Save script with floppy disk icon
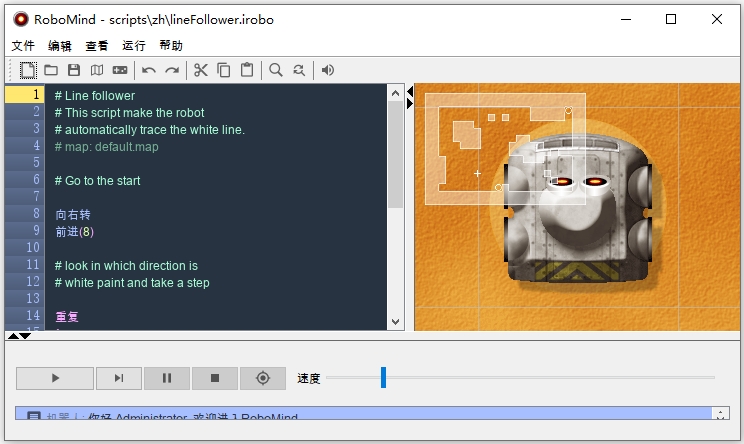 [74, 70]
